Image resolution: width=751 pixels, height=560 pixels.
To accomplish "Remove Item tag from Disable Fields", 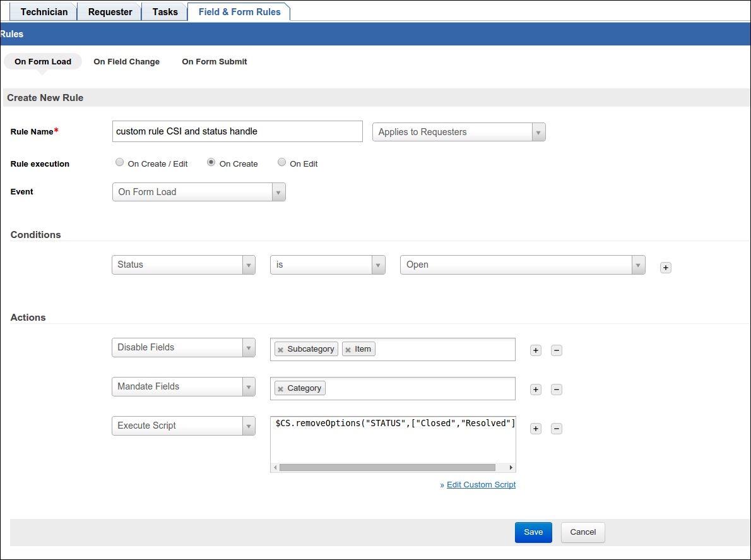I will pyautogui.click(x=348, y=350).
